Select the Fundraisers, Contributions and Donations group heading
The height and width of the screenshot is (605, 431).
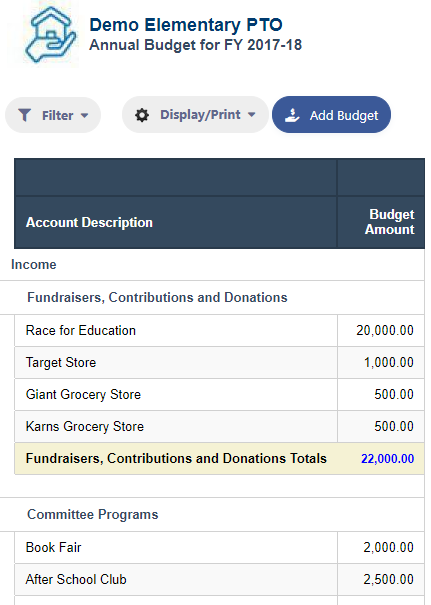point(157,297)
